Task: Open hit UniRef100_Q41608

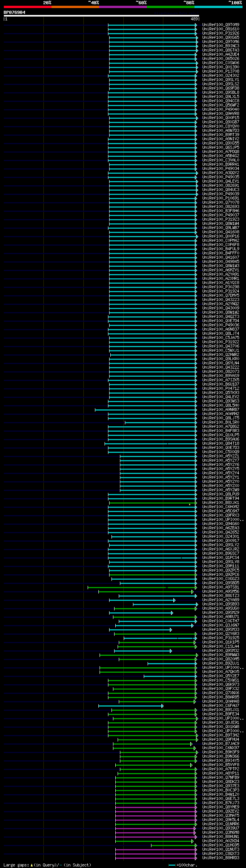Action: pyautogui.click(x=221, y=232)
